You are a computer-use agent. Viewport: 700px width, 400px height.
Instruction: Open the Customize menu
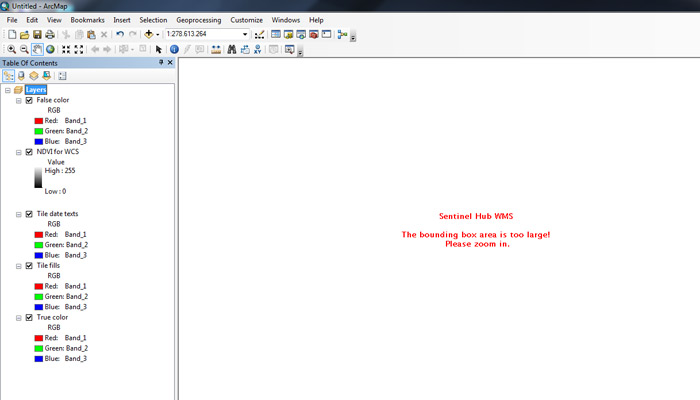click(246, 20)
